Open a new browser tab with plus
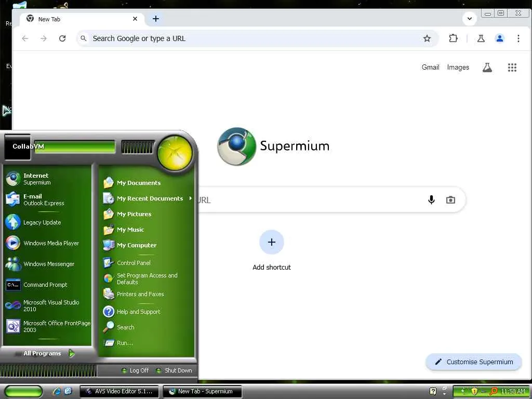 click(x=156, y=19)
